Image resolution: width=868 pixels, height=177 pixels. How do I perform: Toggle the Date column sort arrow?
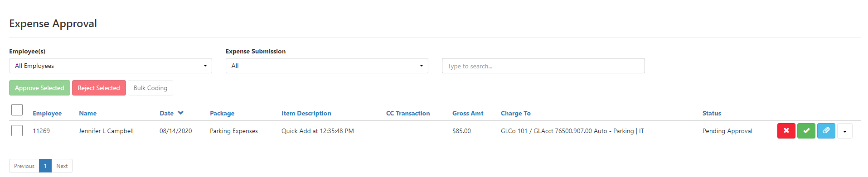180,113
